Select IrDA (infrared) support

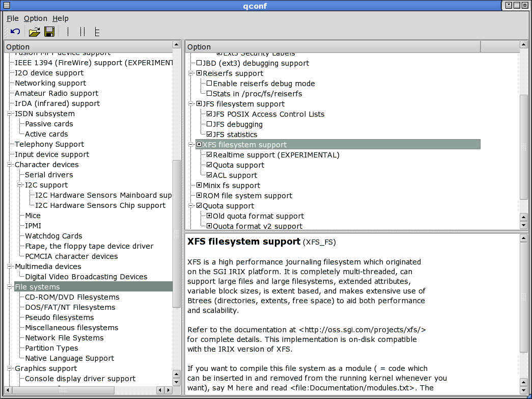(x=58, y=103)
